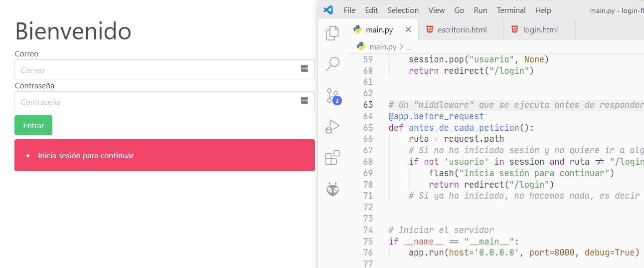Focus the Contraseña input field
This screenshot has height=268, width=644.
pos(164,101)
